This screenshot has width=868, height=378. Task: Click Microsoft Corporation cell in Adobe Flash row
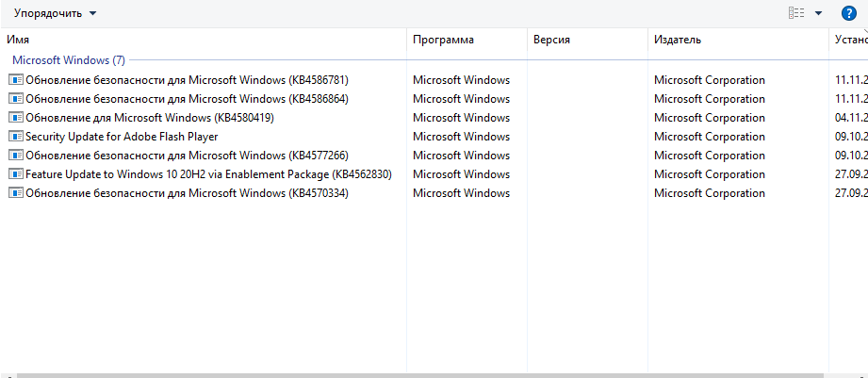point(709,136)
